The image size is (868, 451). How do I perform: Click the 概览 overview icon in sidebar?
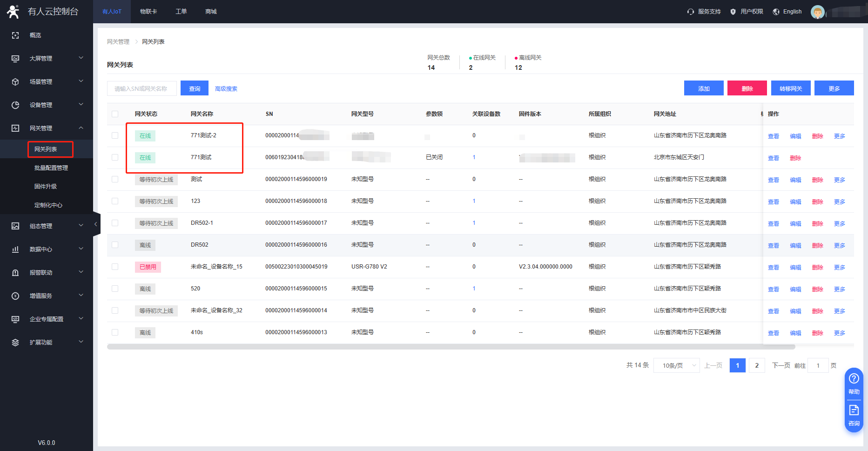(x=15, y=35)
